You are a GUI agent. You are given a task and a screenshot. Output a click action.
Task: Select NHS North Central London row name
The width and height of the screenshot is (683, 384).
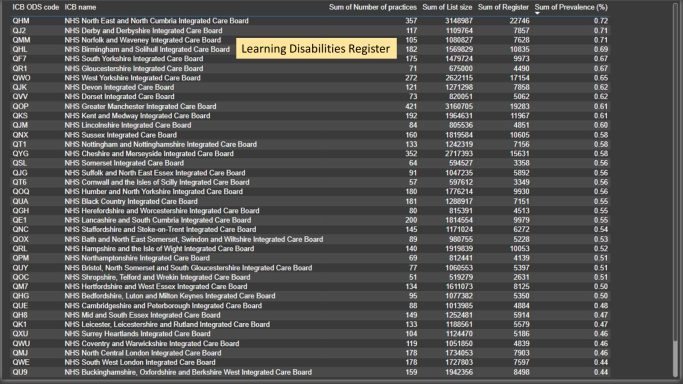point(143,353)
